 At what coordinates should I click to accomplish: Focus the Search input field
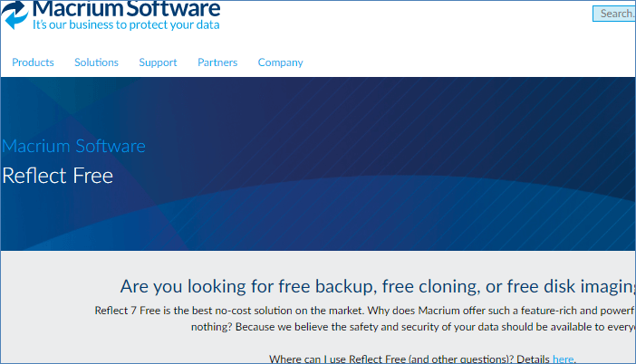point(614,14)
